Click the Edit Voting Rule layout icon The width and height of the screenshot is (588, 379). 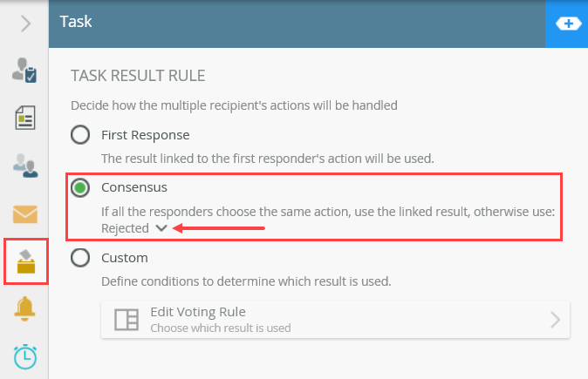[126, 320]
